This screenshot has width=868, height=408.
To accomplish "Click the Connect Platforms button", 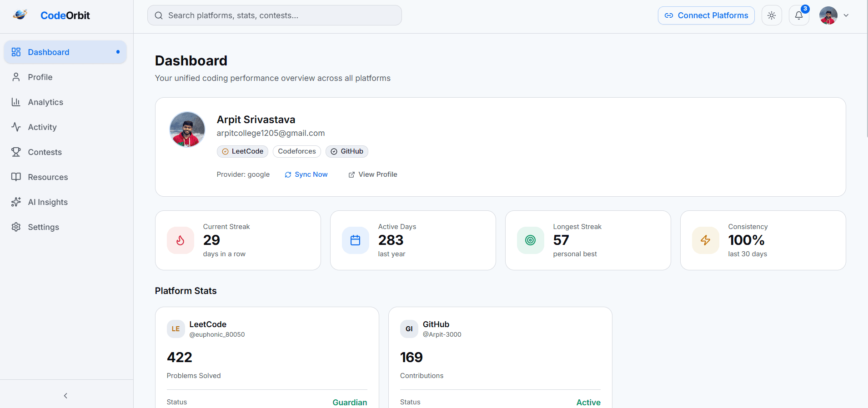I will (706, 15).
